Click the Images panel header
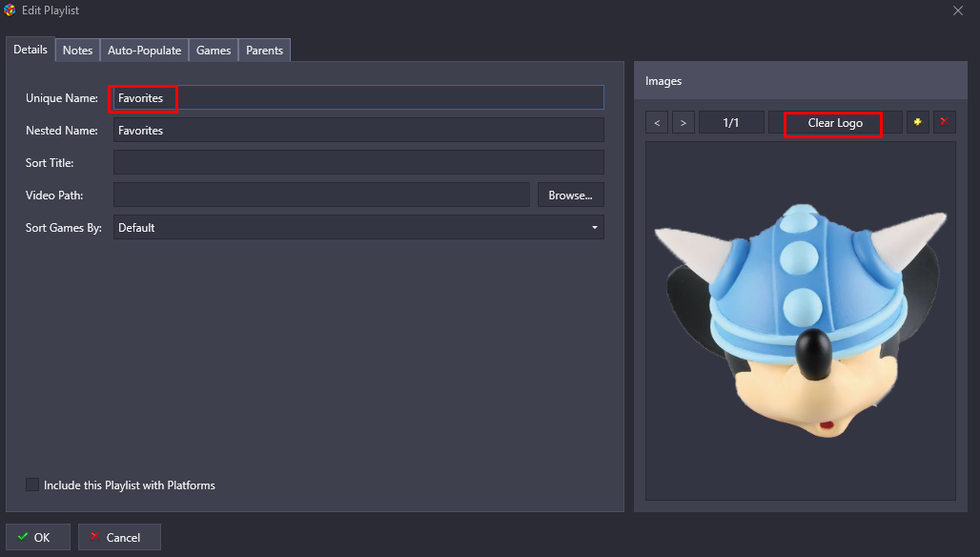The height and width of the screenshot is (557, 980). [801, 81]
